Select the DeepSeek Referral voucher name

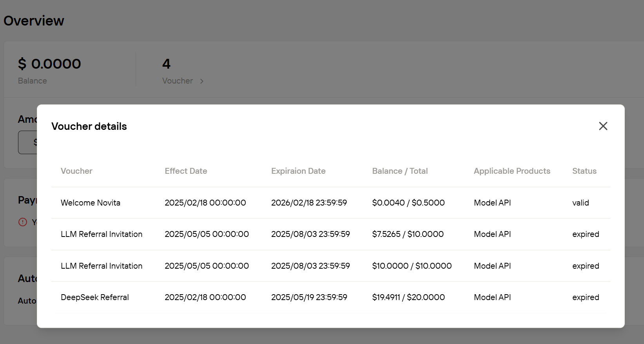[95, 297]
